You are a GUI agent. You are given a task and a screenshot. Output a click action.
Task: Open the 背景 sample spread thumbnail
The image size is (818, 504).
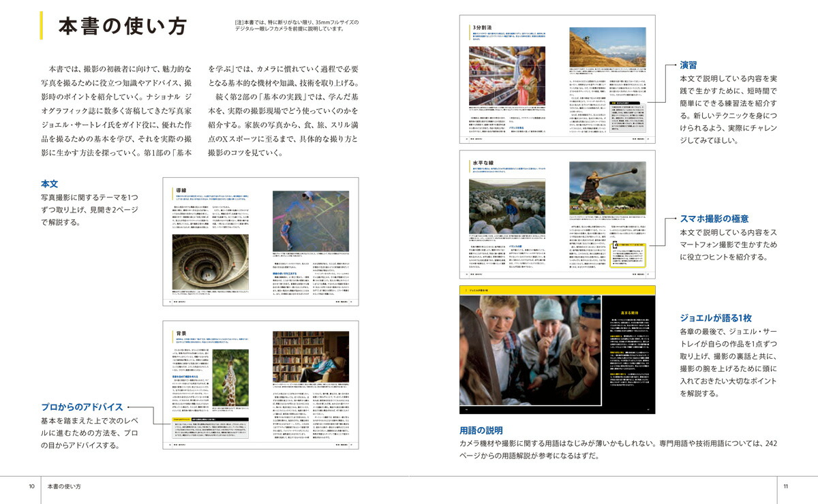click(x=260, y=385)
